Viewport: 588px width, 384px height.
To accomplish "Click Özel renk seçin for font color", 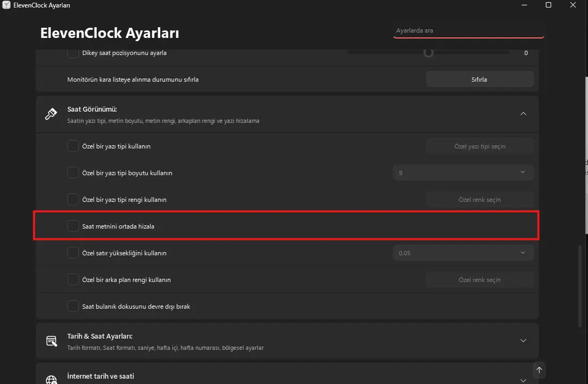I will pyautogui.click(x=480, y=200).
